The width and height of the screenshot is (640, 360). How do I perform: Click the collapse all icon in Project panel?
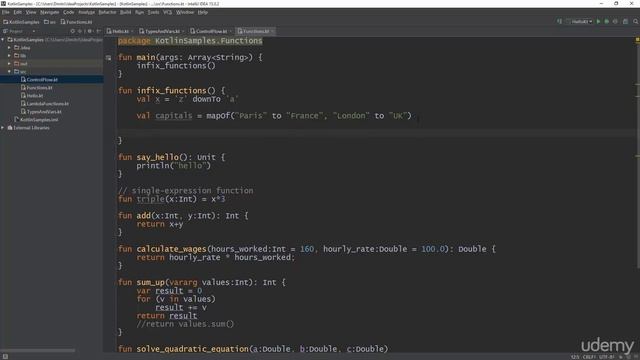(80, 31)
